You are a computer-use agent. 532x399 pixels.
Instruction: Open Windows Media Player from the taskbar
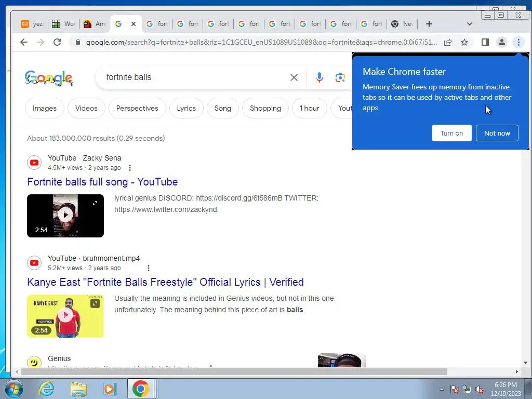click(110, 389)
